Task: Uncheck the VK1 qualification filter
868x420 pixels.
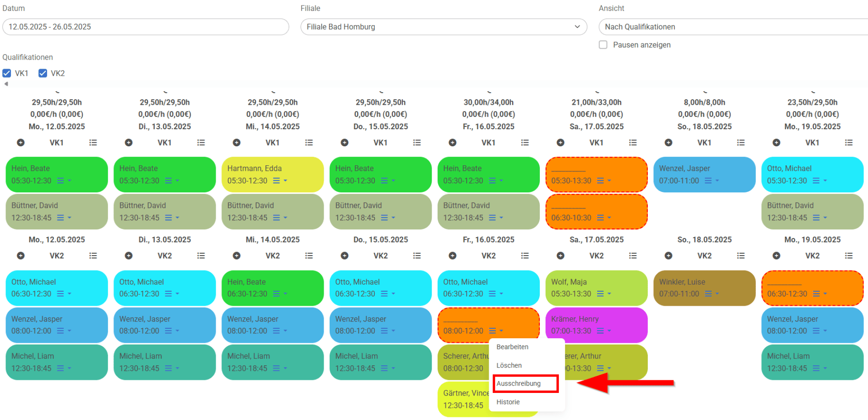Action: click(x=6, y=73)
